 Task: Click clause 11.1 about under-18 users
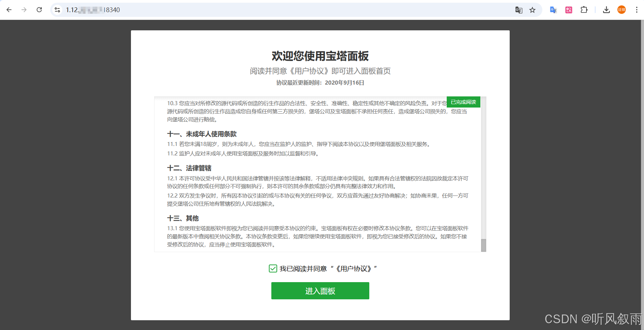299,144
